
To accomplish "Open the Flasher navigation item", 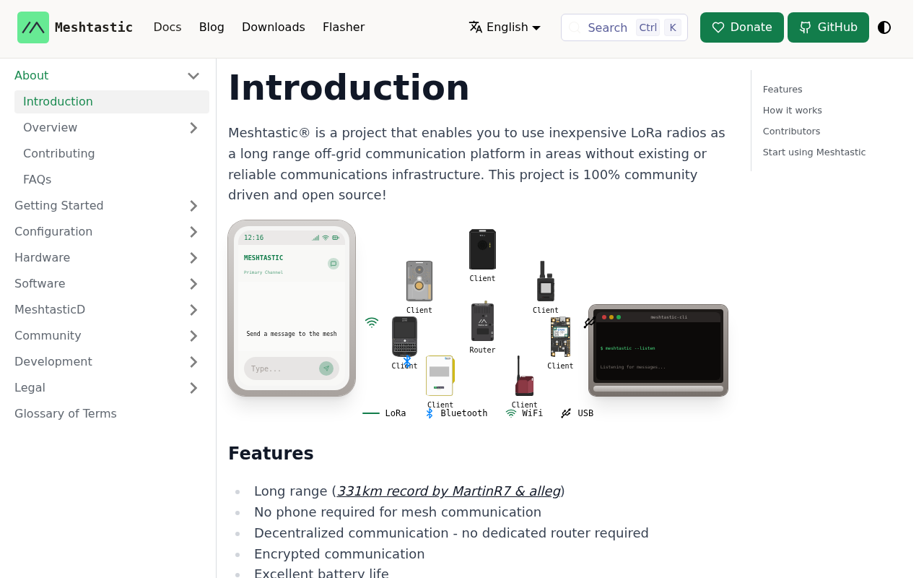I will 344,27.
